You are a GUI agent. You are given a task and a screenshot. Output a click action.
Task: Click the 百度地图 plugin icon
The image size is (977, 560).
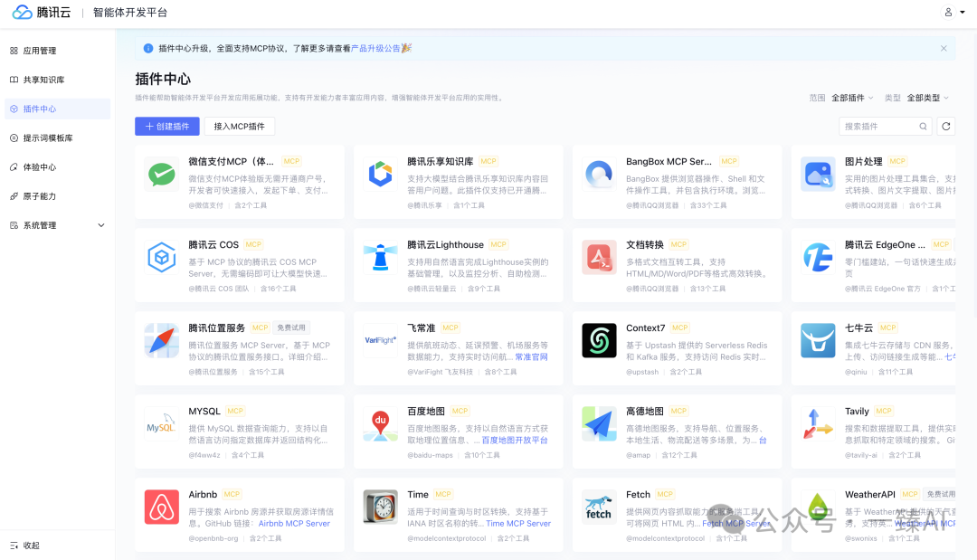pos(380,424)
